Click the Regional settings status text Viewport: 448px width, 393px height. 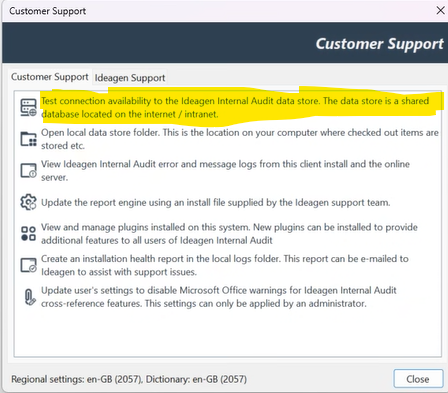tap(129, 379)
